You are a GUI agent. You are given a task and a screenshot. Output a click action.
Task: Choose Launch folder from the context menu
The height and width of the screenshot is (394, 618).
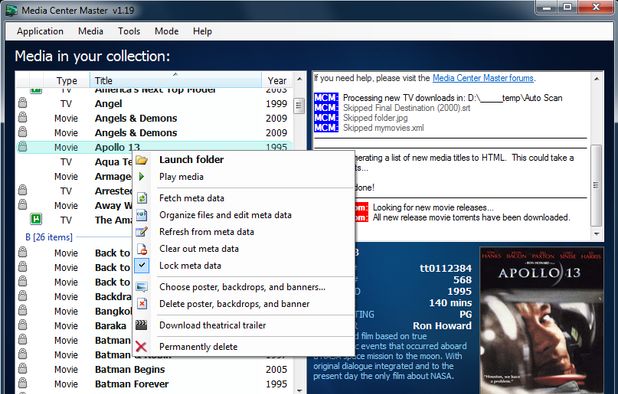(244, 160)
